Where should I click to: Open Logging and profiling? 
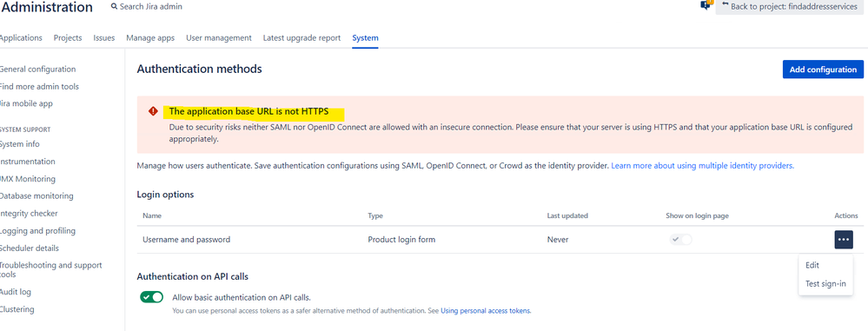[x=37, y=231]
